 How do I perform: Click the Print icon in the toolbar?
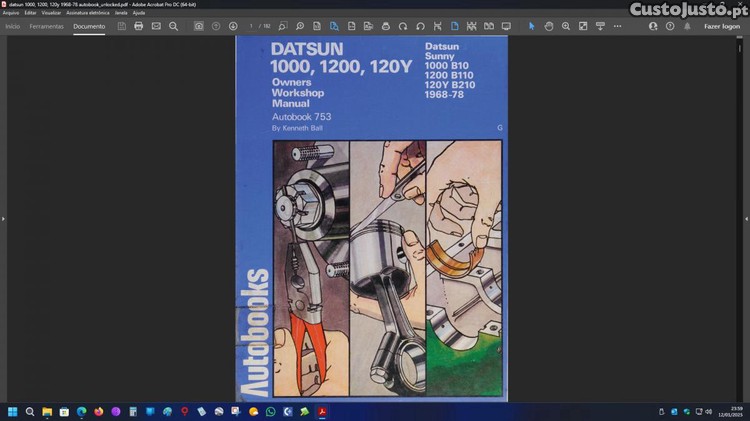138,26
